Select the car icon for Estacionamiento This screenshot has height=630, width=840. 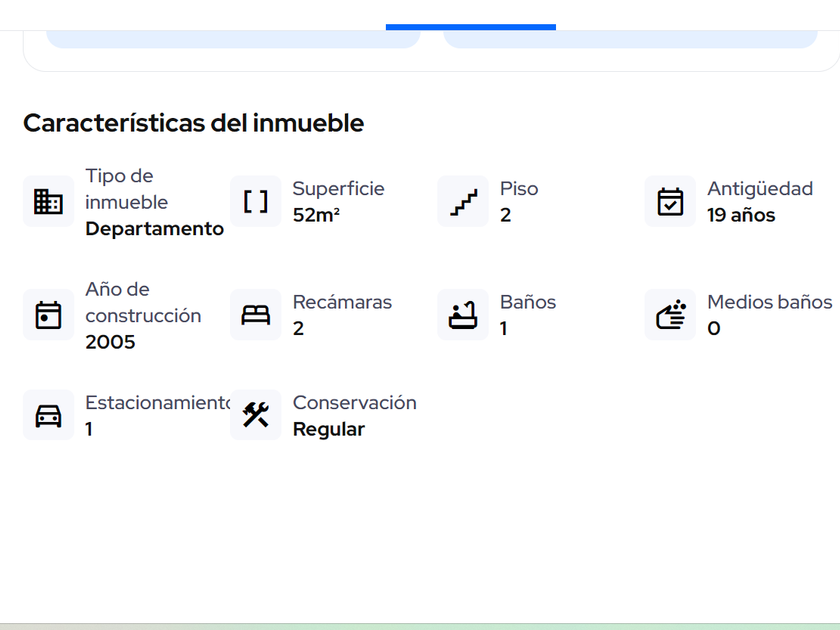tap(48, 415)
